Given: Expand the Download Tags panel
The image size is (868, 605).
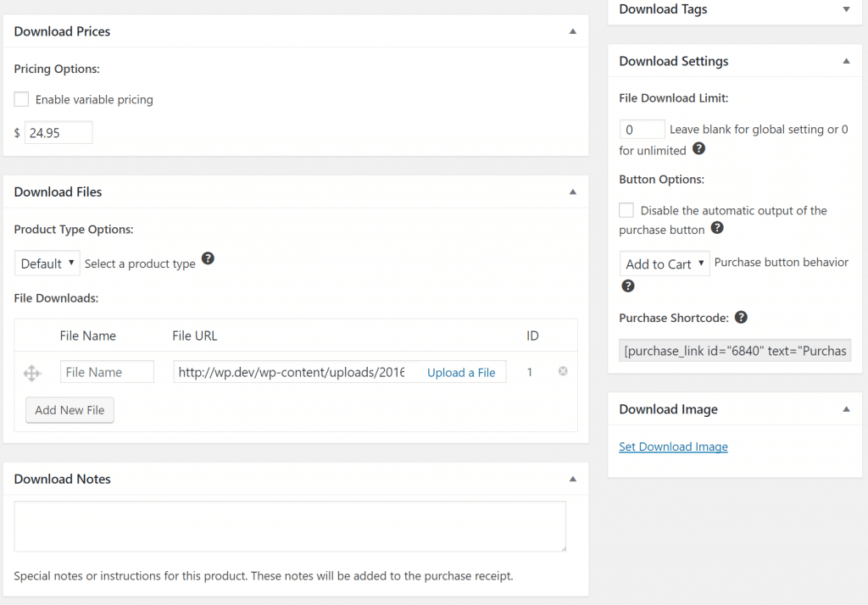Looking at the screenshot, I should tap(845, 9).
